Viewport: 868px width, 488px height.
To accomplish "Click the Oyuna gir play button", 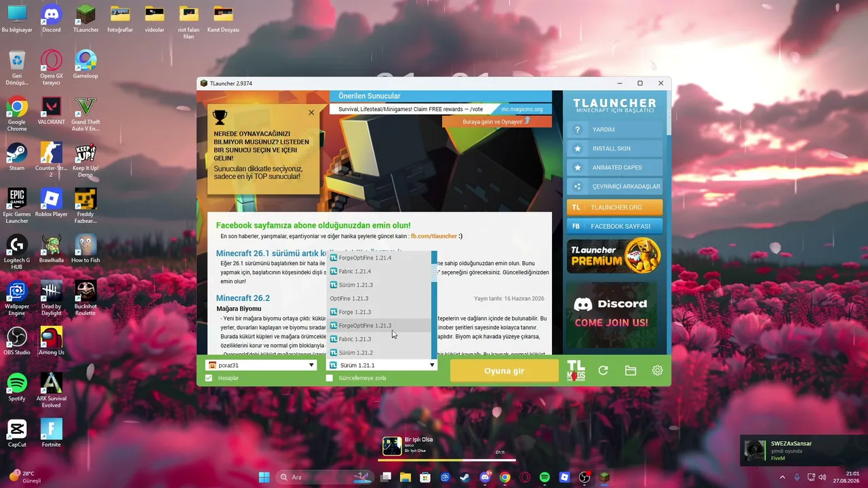I will coord(504,371).
